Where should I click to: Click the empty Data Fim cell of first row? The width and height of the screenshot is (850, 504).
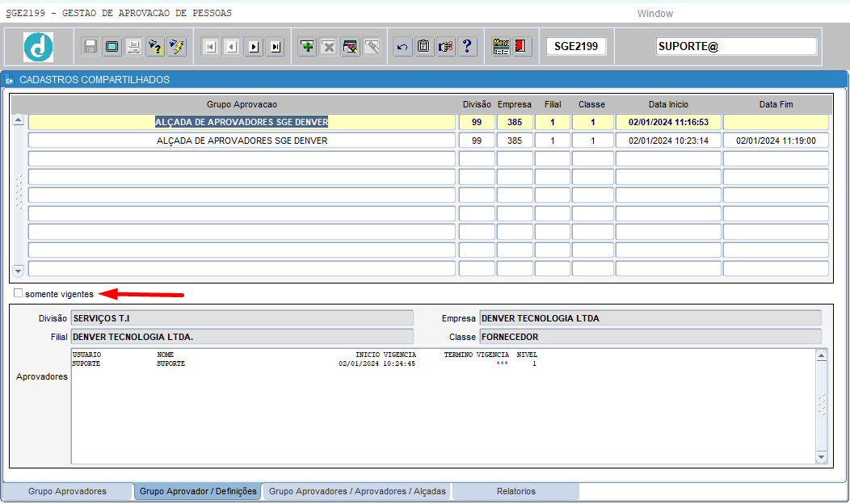pyautogui.click(x=776, y=122)
